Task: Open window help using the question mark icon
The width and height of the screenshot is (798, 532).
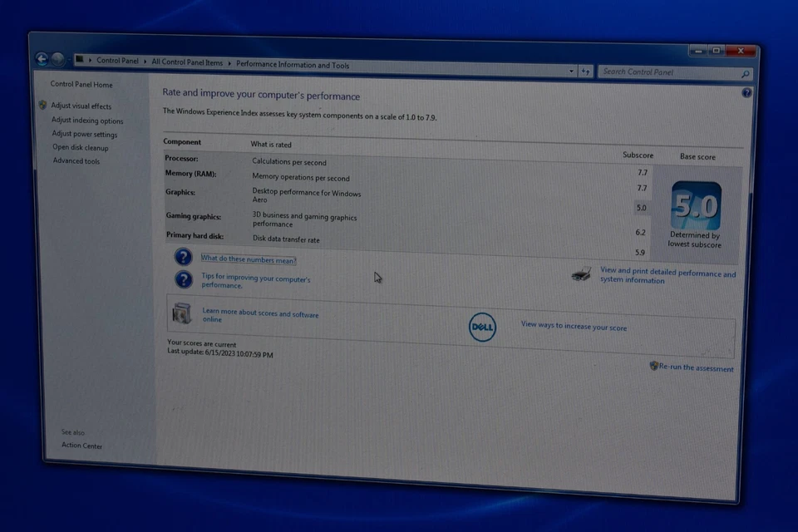Action: click(x=746, y=92)
